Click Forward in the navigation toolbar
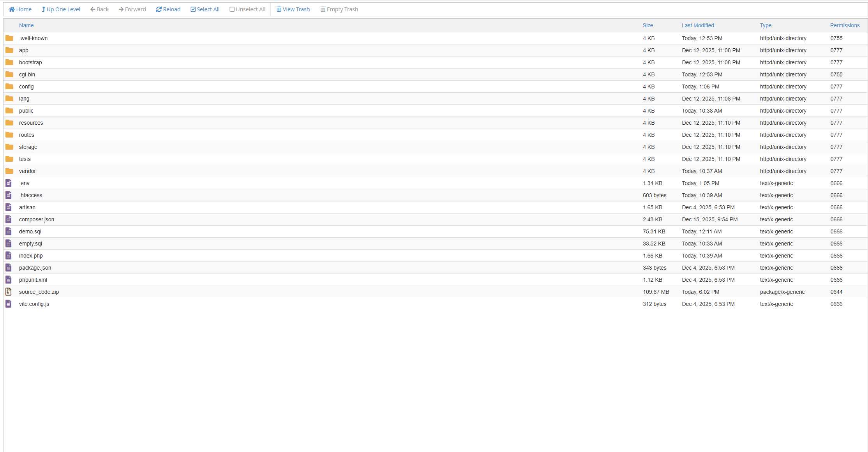The height and width of the screenshot is (452, 868). pos(132,9)
